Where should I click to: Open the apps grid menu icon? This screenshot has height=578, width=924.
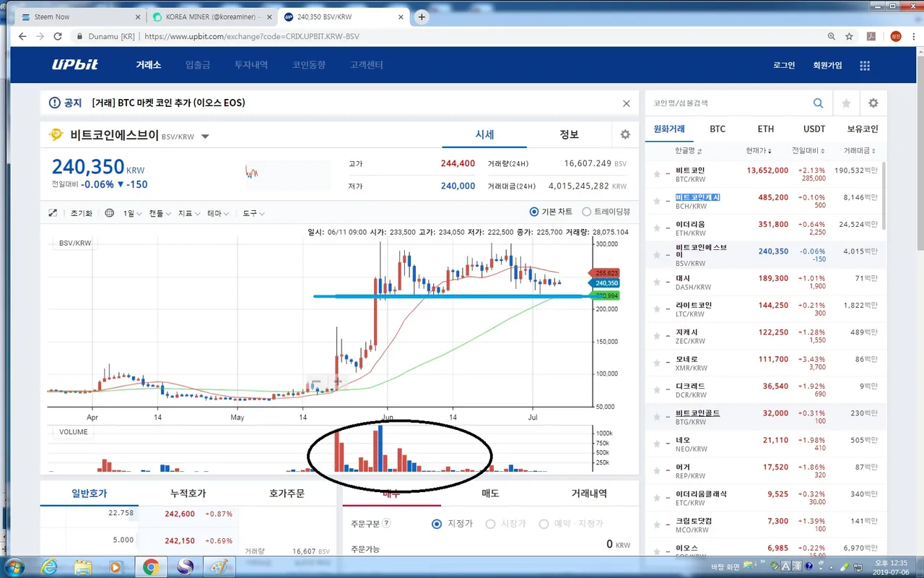point(865,65)
